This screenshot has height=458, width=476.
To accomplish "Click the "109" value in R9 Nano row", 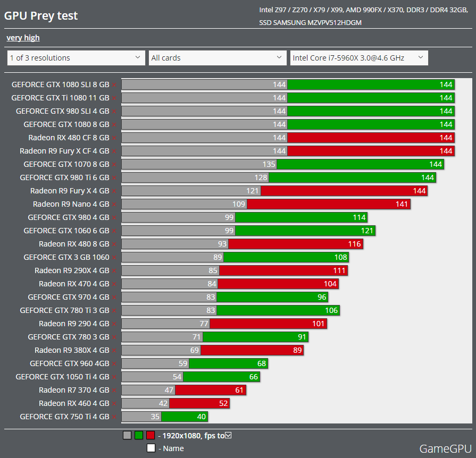I will pos(239,204).
